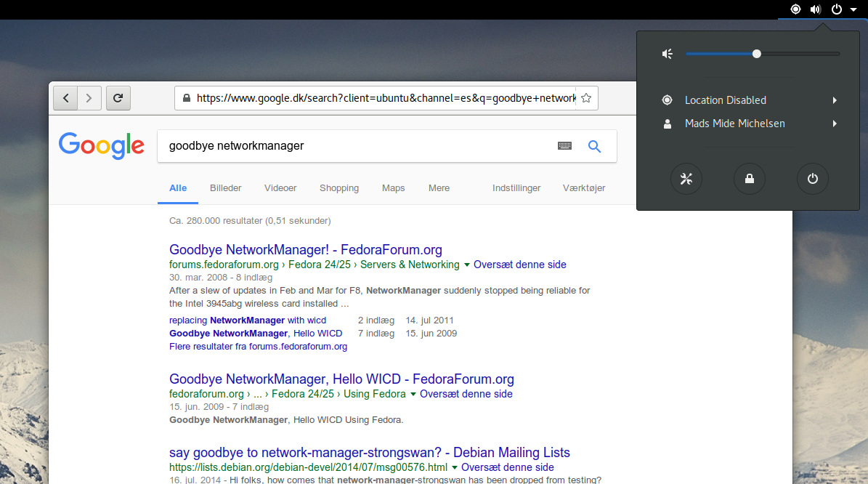Open dropdown arrow after debian-devel msg00576 URL

pos(455,468)
